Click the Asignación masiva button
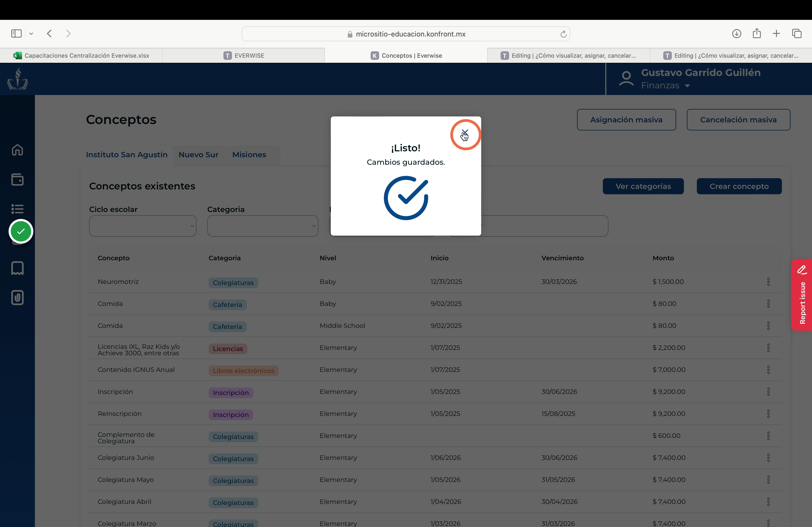 (x=626, y=120)
